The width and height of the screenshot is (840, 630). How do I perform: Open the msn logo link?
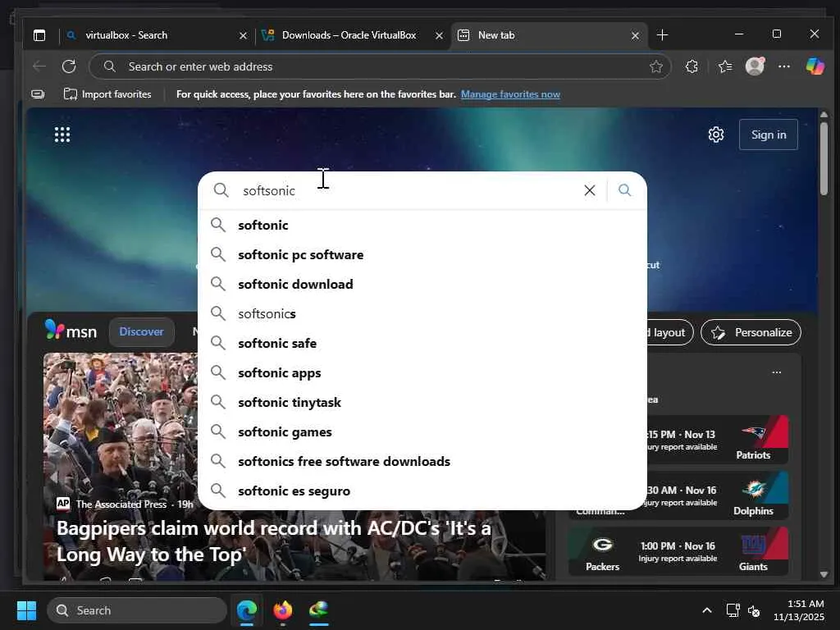coord(71,330)
